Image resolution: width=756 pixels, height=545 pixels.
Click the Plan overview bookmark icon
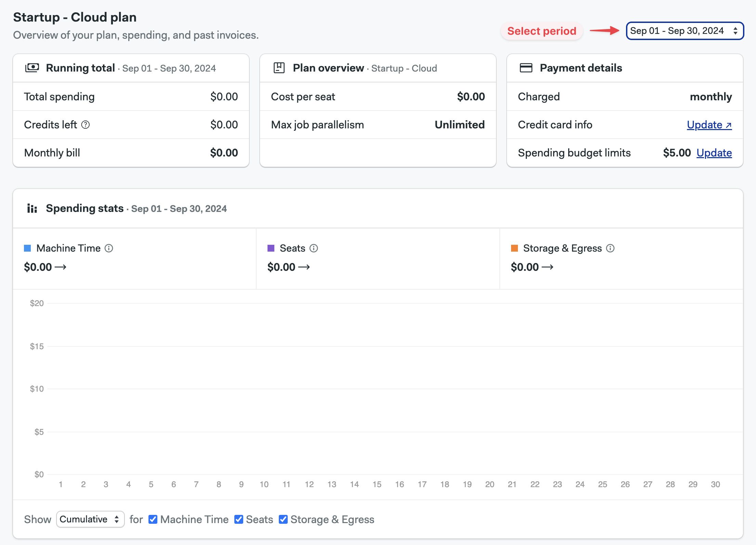click(x=279, y=68)
